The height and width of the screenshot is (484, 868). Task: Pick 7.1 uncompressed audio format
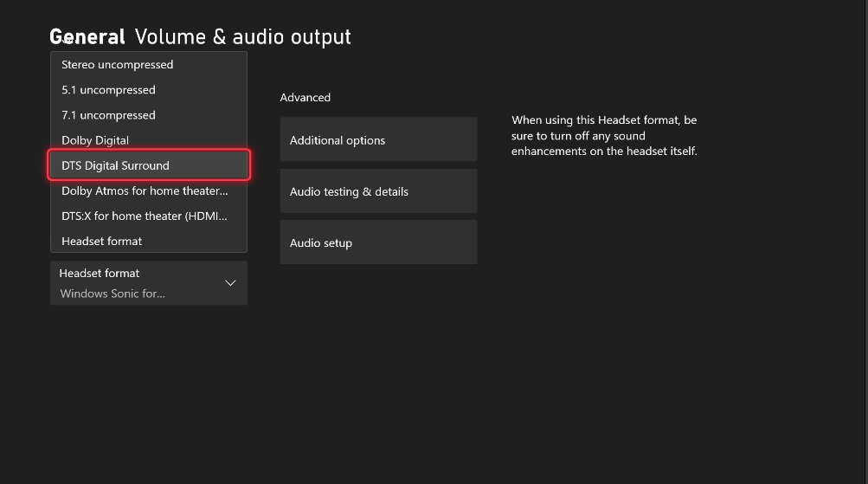coord(108,115)
